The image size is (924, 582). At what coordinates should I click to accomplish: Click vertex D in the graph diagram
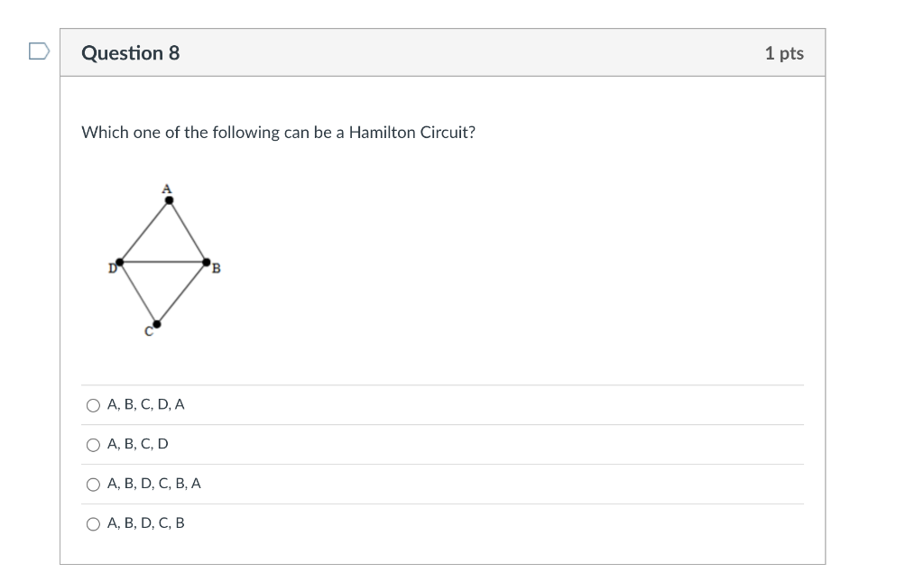click(118, 262)
